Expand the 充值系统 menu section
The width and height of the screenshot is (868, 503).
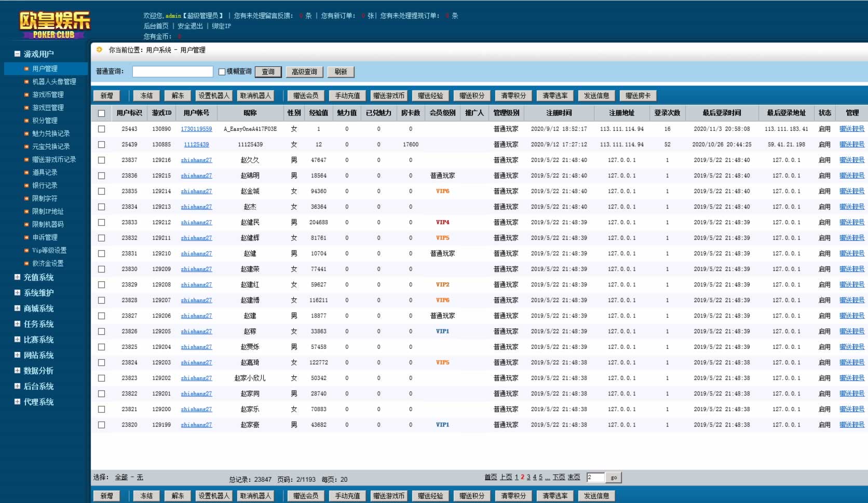pyautogui.click(x=17, y=277)
